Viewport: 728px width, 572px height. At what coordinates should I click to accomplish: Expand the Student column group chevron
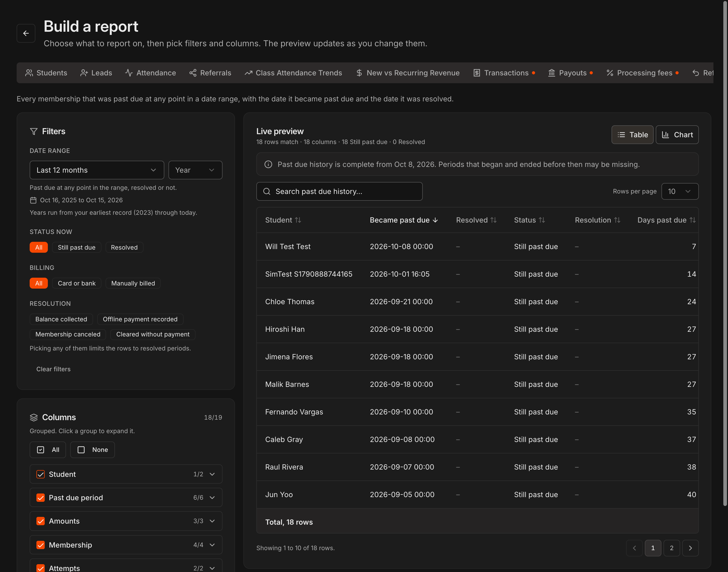212,474
